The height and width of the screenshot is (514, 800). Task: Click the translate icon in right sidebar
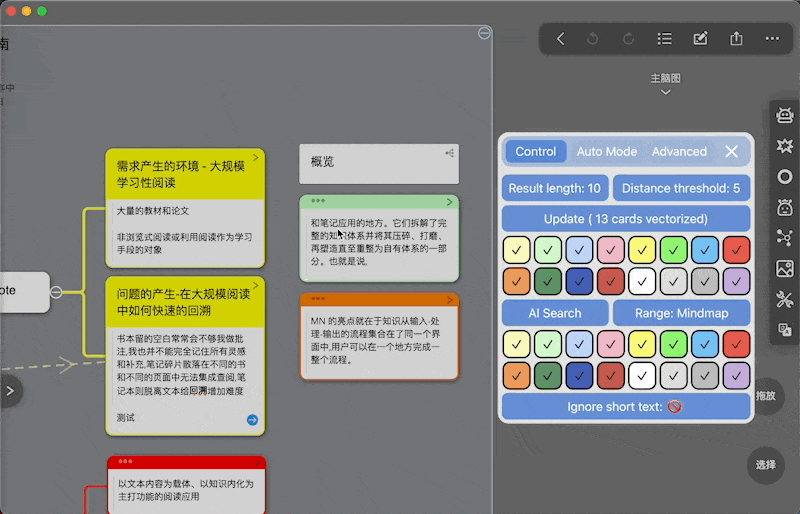[x=785, y=330]
